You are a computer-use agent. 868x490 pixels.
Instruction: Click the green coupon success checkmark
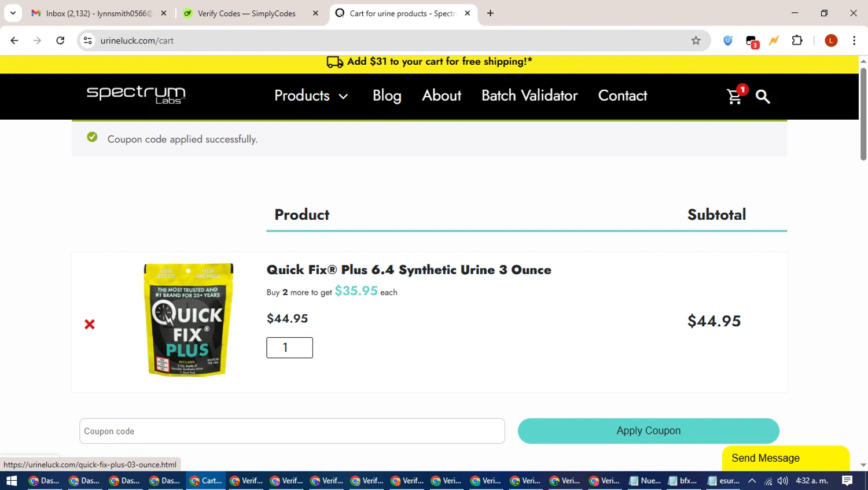[92, 137]
